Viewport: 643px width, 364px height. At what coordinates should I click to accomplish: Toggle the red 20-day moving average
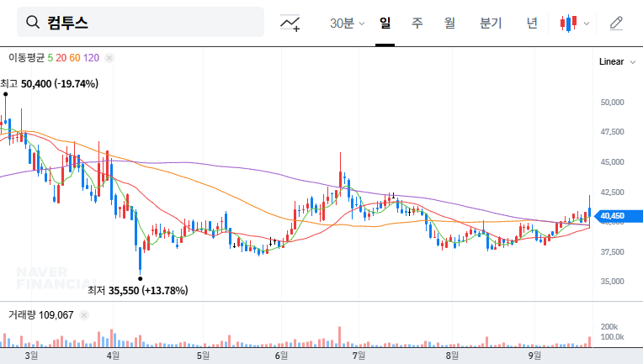(61, 58)
